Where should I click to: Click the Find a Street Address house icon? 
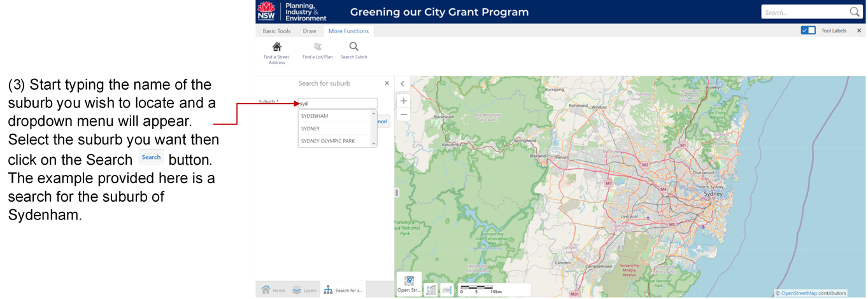click(x=277, y=46)
